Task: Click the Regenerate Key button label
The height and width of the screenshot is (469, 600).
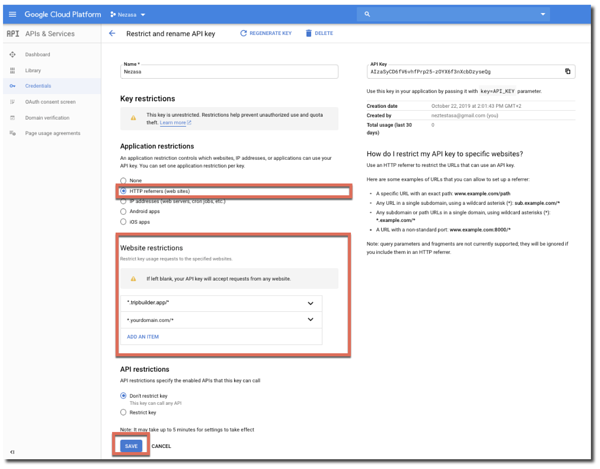Action: click(271, 33)
